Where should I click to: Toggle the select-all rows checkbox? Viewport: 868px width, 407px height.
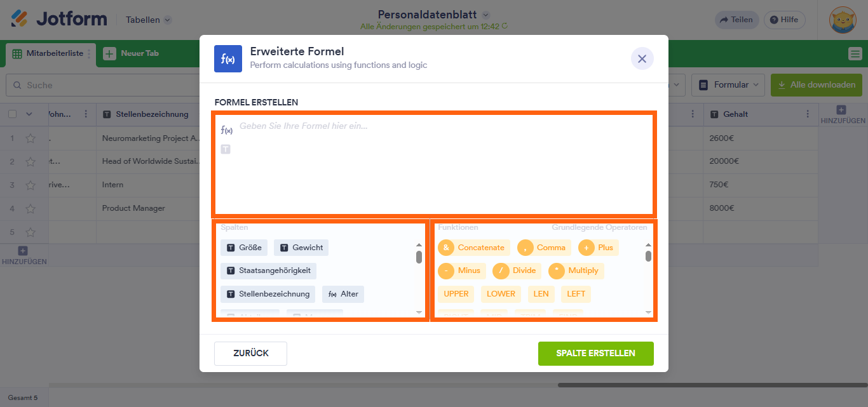tap(12, 114)
